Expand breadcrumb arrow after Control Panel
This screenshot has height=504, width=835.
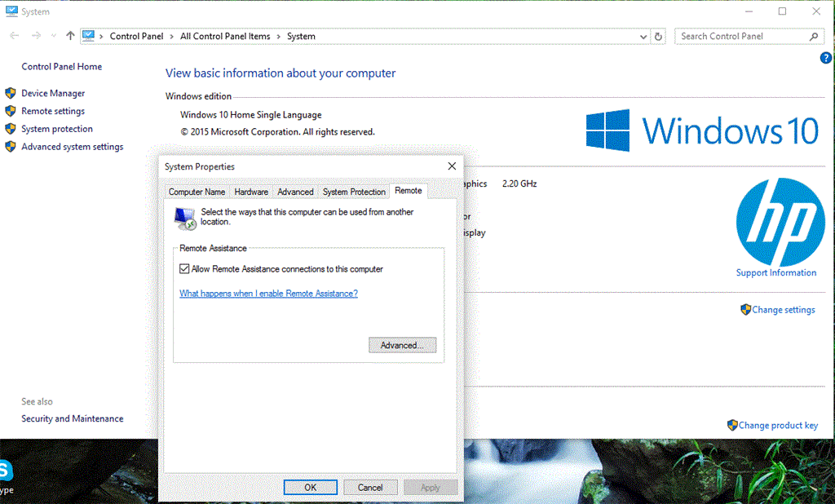tap(171, 36)
